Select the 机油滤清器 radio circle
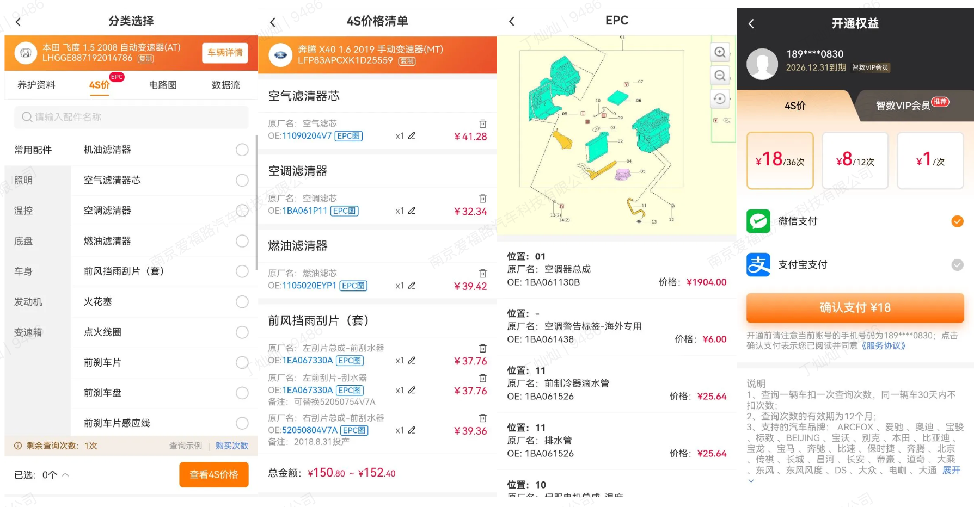This screenshot has width=980, height=507. coord(242,150)
